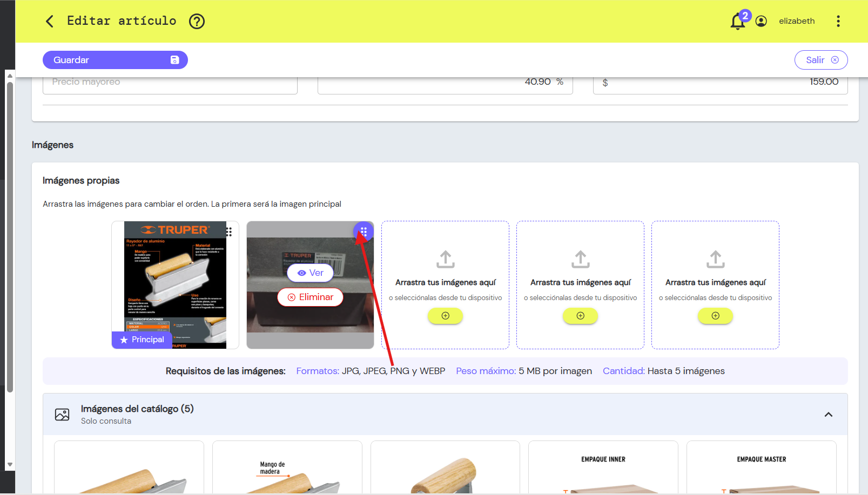868x495 pixels.
Task: Go back with the left arrow icon
Action: [x=50, y=21]
